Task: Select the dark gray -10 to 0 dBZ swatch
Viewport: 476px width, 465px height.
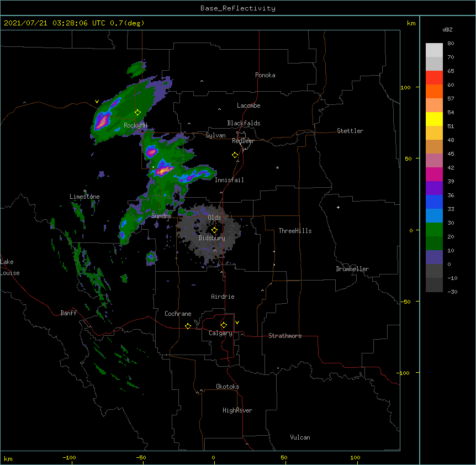Action: point(434,271)
